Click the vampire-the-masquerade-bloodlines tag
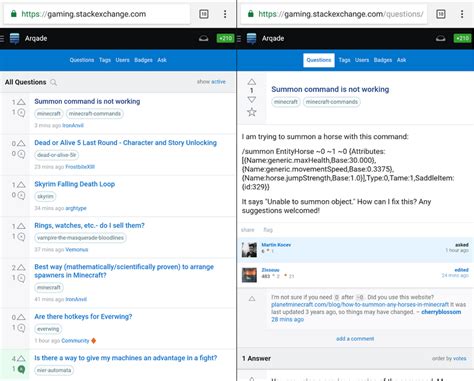 coord(80,238)
